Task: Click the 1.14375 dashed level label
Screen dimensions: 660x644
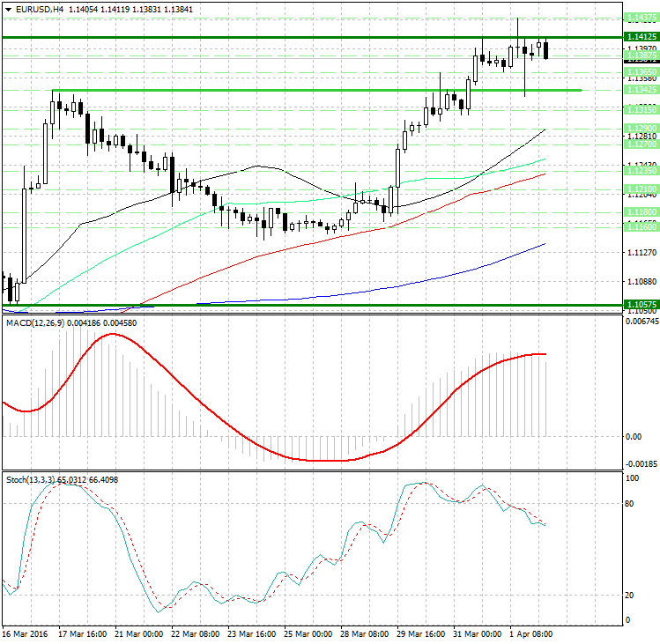Action: point(641,18)
